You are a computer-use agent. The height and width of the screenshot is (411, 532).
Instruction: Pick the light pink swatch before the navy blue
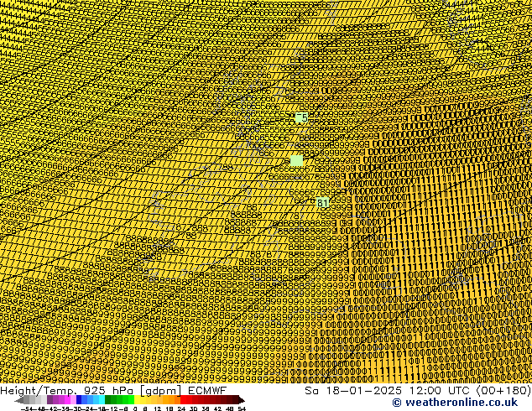coord(73,400)
